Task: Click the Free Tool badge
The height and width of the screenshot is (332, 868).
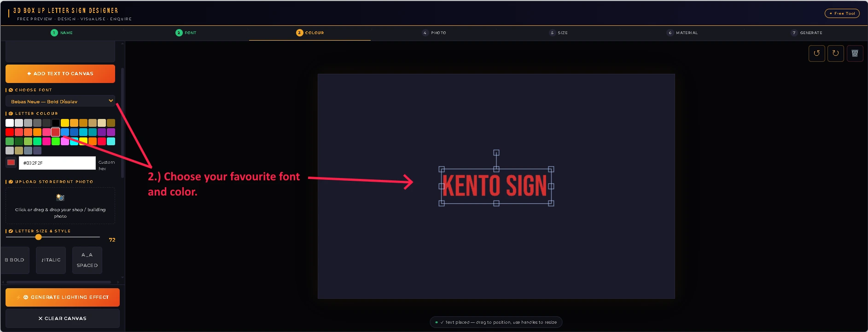Action: [842, 13]
